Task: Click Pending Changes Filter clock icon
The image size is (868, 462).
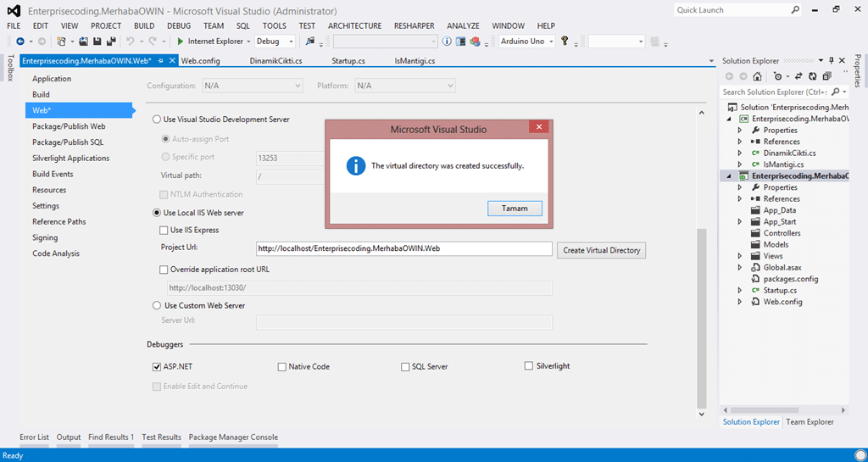Action: [778, 76]
